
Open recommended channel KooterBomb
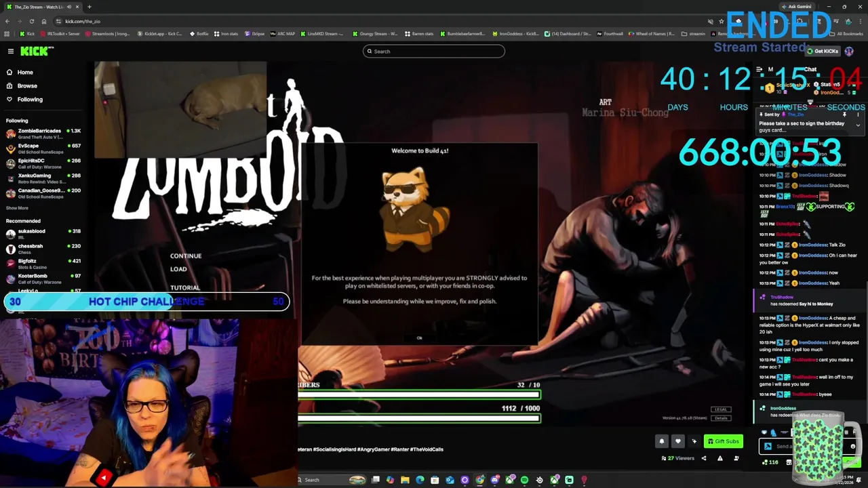(43, 279)
